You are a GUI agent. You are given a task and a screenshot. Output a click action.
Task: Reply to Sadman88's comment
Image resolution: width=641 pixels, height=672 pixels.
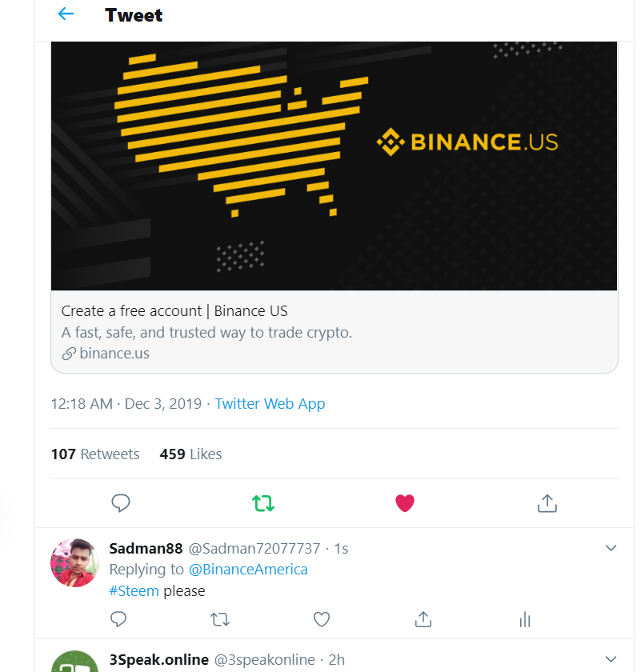118,619
